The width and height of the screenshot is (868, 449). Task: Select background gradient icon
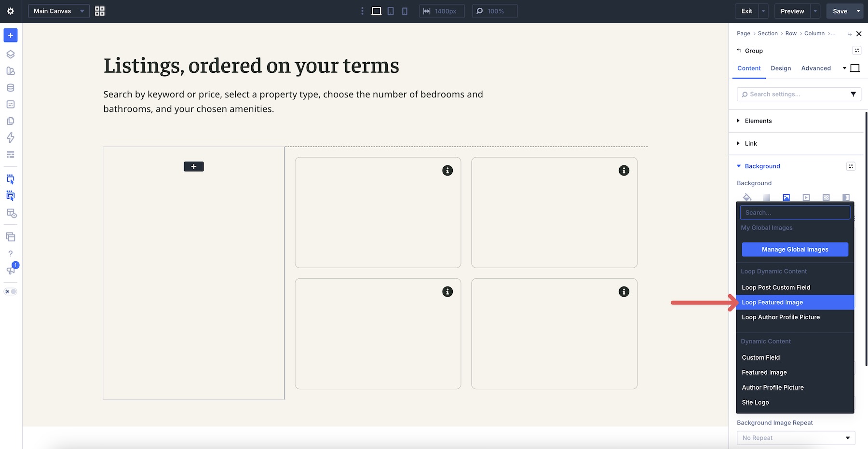click(x=766, y=197)
